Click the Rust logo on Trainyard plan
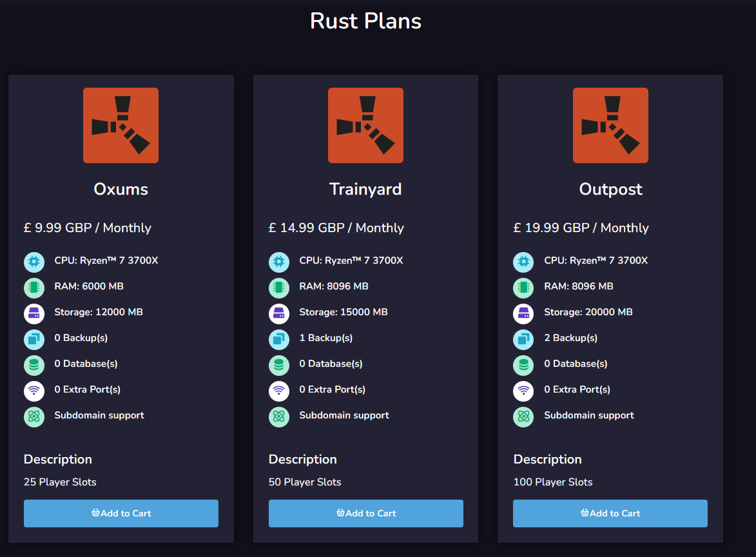 coord(365,125)
